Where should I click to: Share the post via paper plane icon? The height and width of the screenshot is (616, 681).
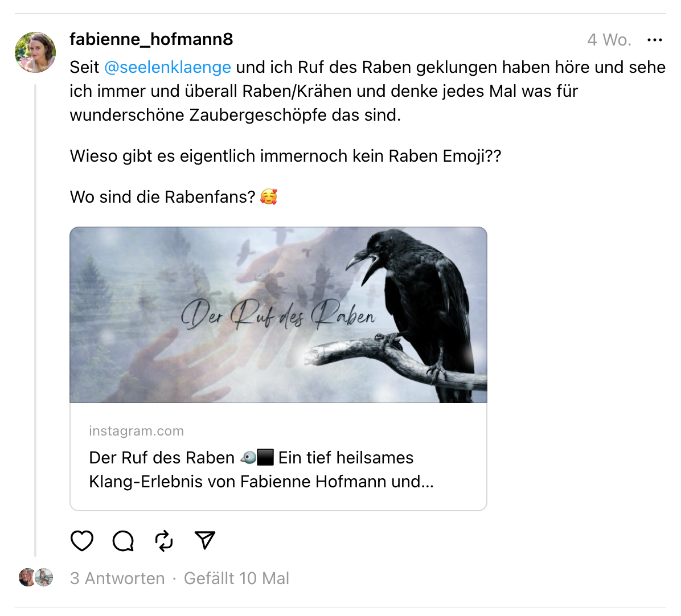pos(205,540)
